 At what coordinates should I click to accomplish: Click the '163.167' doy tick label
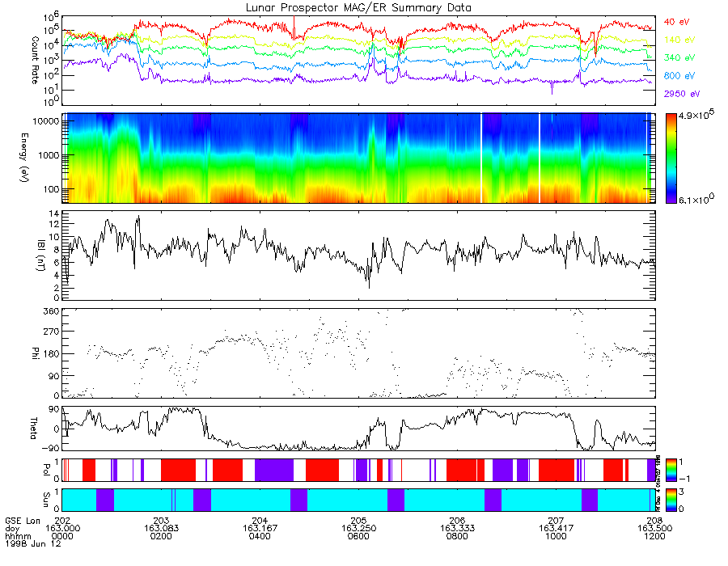pos(260,529)
